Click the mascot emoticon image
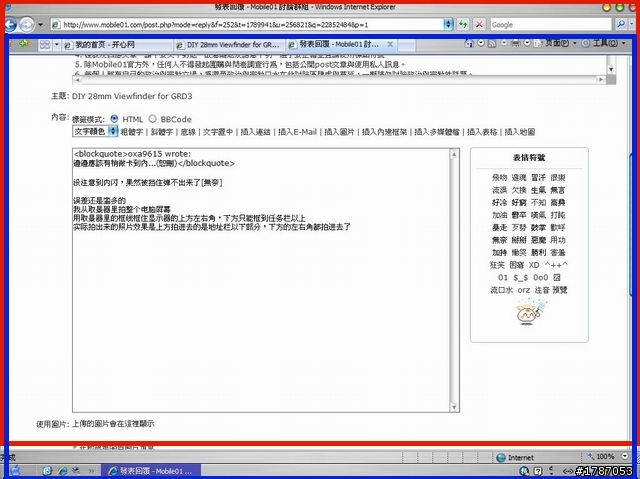This screenshot has width=640, height=479. pos(530,312)
